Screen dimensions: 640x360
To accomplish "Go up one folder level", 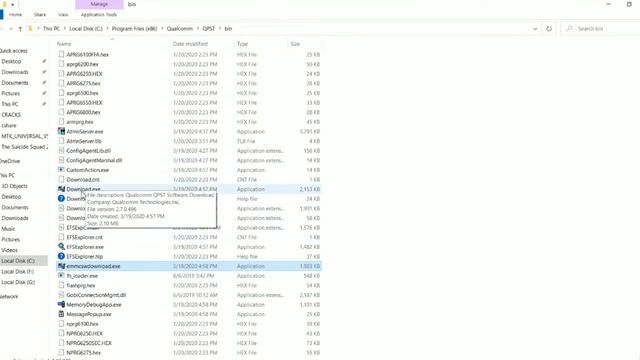I will pos(20,29).
